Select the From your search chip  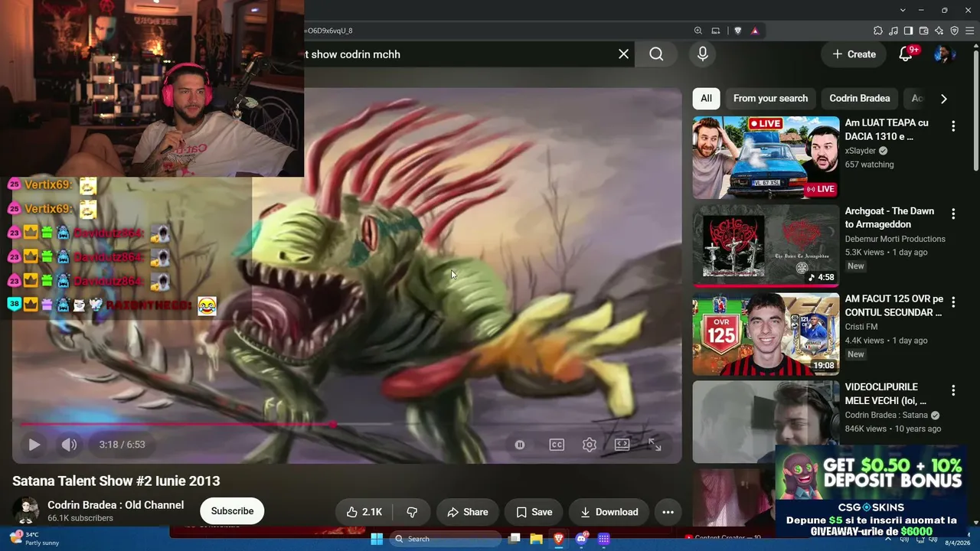770,98
